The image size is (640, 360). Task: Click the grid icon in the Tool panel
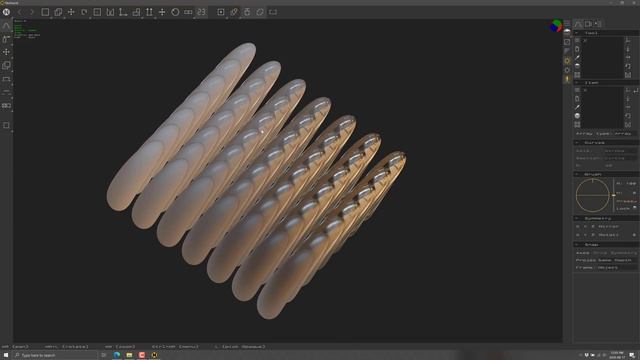[x=577, y=75]
